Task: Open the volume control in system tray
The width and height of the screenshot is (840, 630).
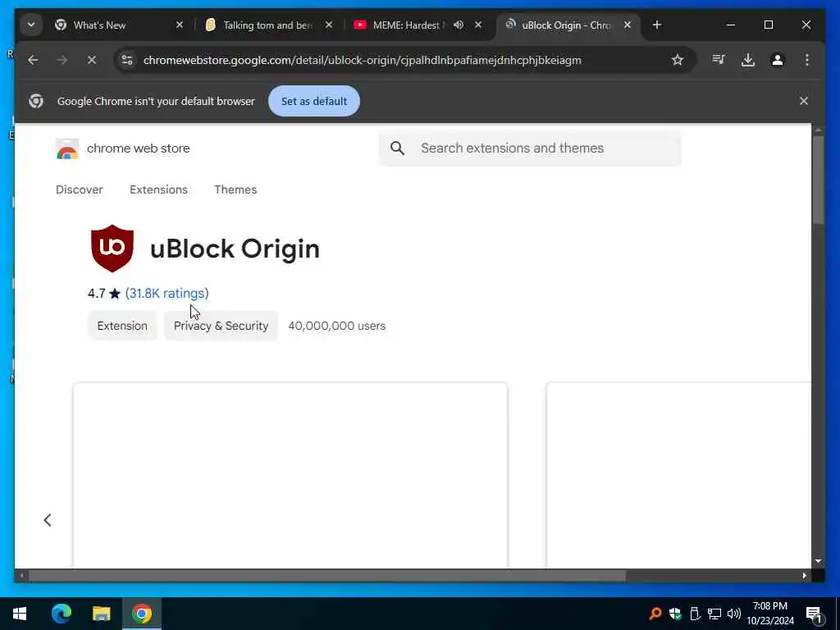Action: click(734, 614)
